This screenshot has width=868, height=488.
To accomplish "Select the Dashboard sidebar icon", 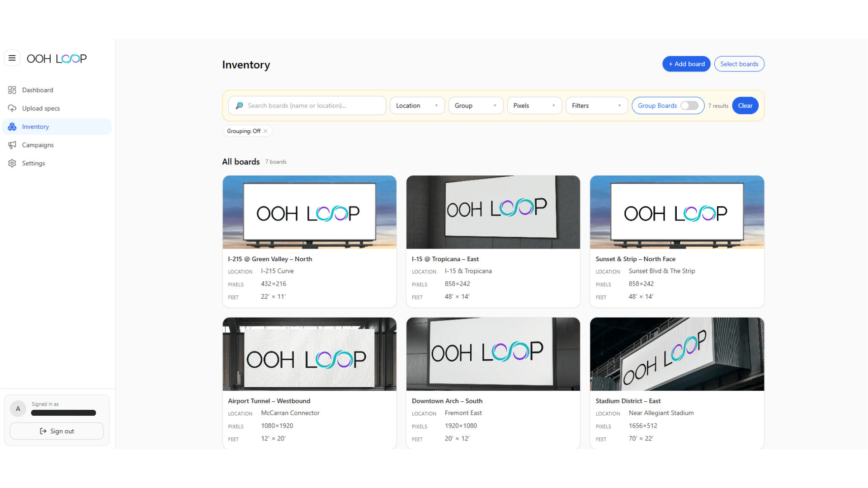I will point(12,90).
